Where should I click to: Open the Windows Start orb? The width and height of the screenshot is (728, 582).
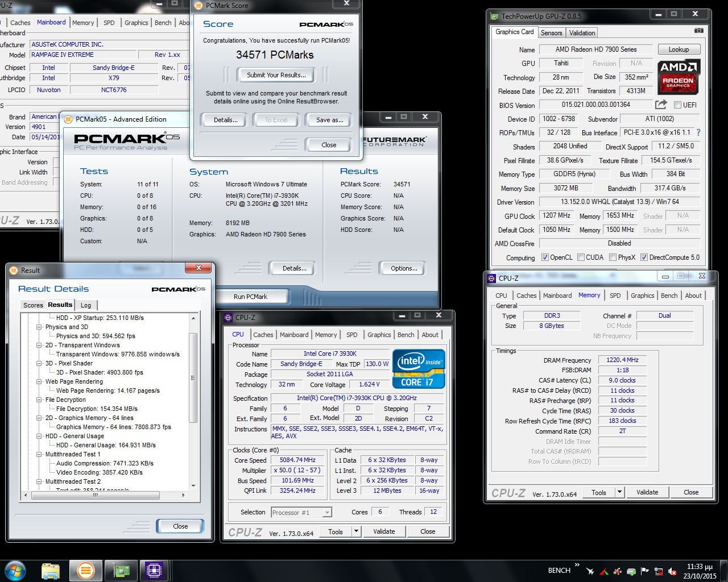point(15,570)
